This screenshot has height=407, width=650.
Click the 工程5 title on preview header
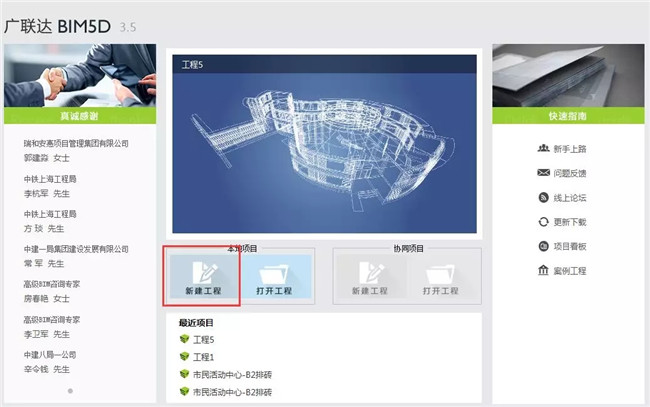(x=192, y=65)
